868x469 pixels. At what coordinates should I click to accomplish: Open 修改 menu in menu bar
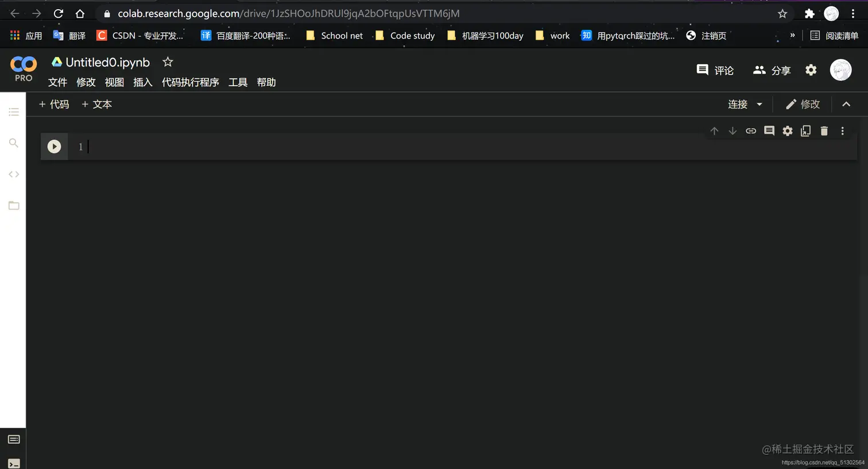[x=86, y=82]
